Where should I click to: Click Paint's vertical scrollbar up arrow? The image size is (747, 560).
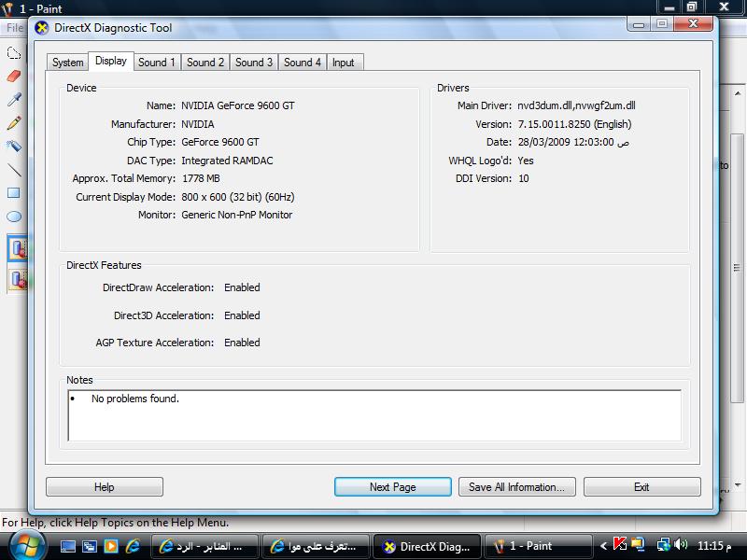[x=737, y=93]
